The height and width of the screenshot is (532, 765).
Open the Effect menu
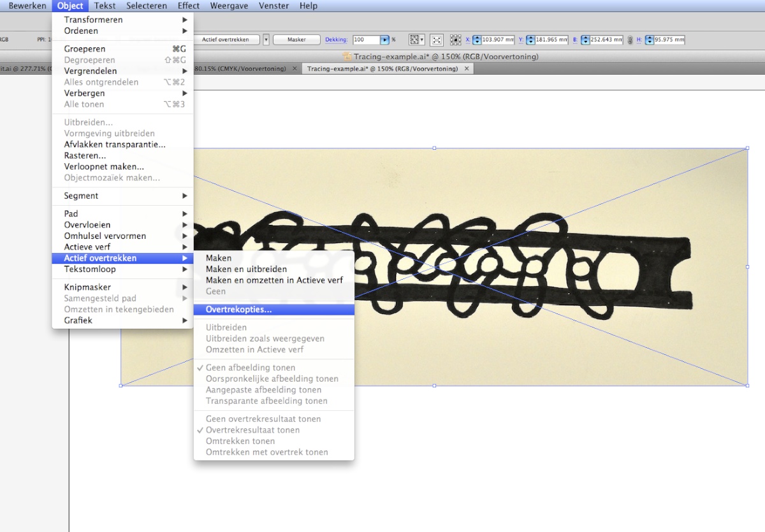tap(189, 6)
